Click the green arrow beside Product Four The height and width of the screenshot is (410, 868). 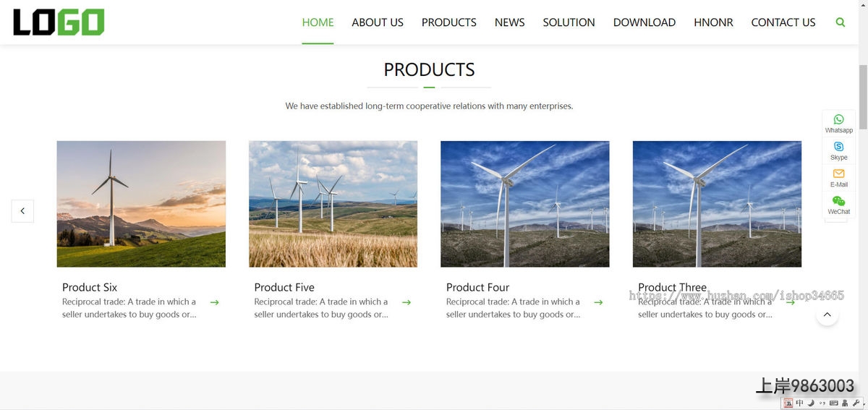click(x=598, y=302)
